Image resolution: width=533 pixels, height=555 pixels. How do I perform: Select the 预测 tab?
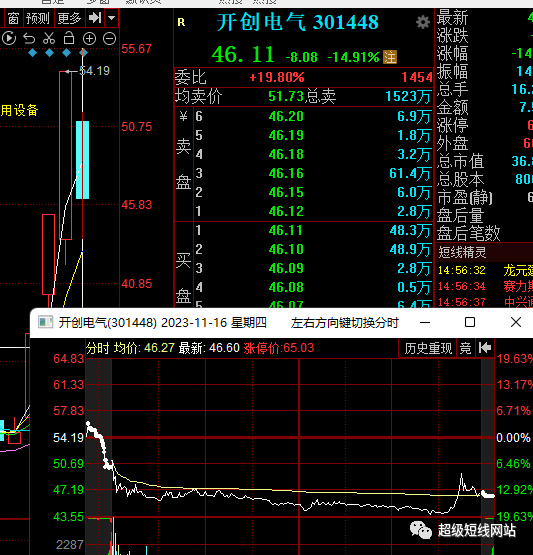click(x=37, y=18)
